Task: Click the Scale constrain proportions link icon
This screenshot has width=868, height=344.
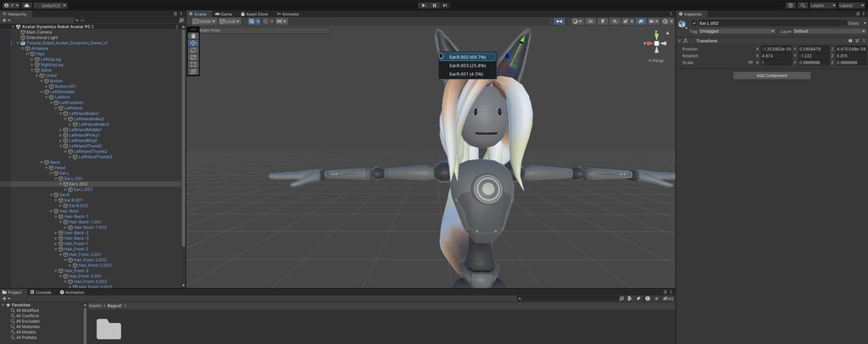Action: (751, 63)
